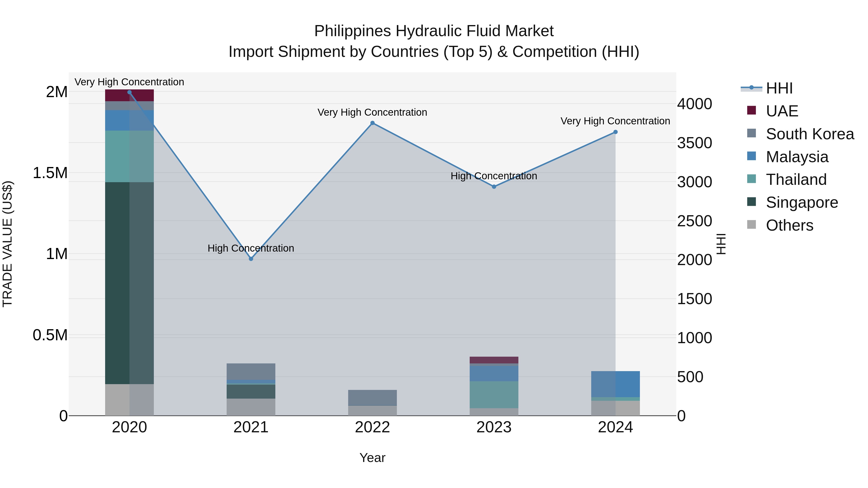
Task: Click the UAE maroon legend swatch
Action: [x=751, y=110]
